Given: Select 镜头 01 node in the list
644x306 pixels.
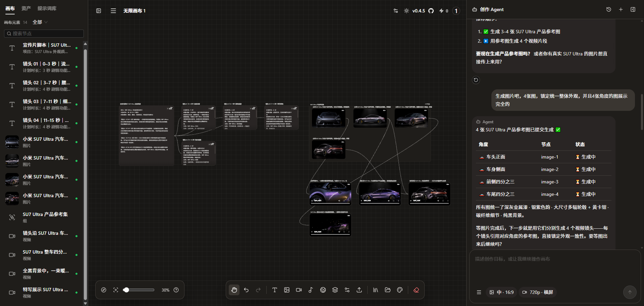Looking at the screenshot, I should coord(41,67).
